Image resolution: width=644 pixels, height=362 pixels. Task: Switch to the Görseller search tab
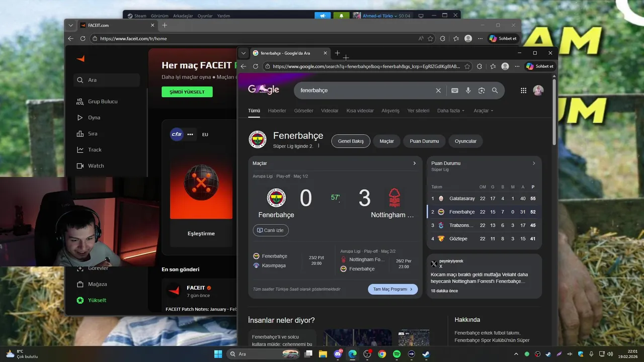point(303,111)
